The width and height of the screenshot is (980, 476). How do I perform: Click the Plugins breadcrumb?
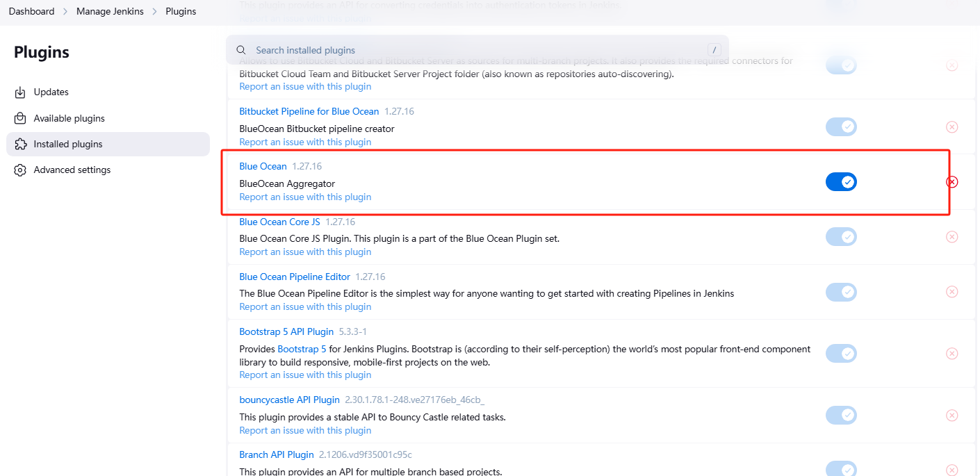[x=181, y=11]
